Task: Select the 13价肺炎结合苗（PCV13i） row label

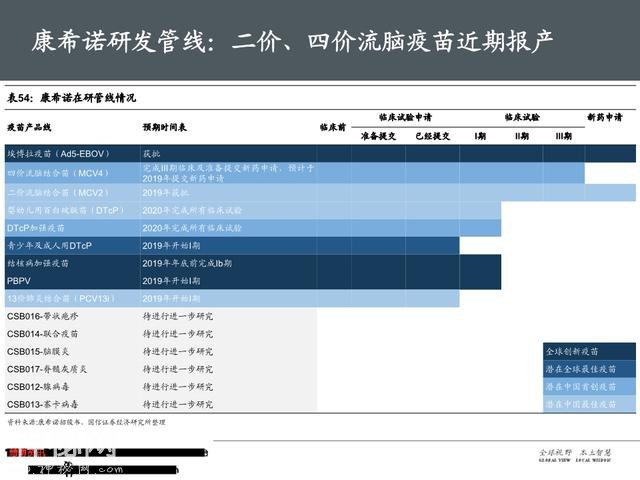Action: click(x=61, y=298)
